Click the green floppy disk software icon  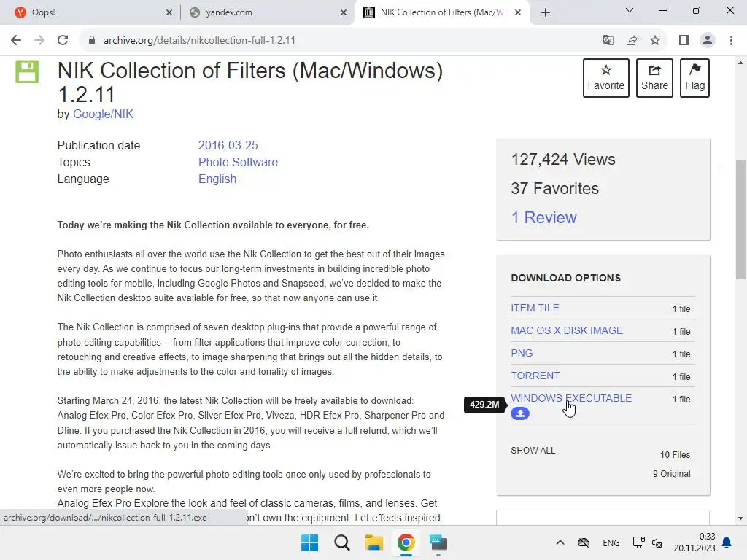pos(27,72)
